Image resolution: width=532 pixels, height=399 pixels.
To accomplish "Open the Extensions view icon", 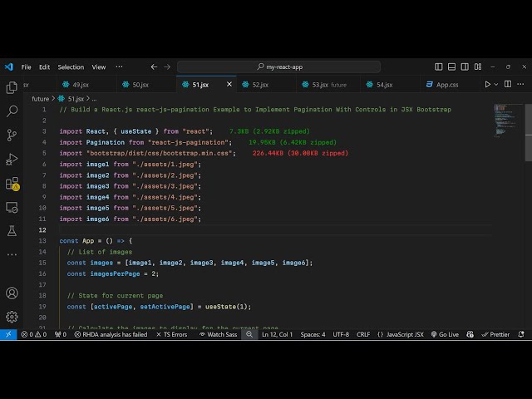I will [x=12, y=184].
